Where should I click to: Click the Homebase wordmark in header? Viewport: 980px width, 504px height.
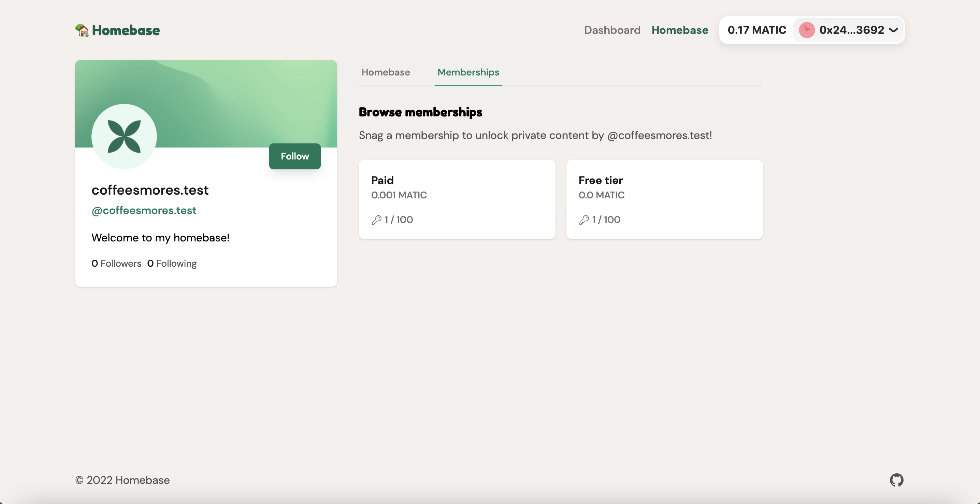tap(126, 30)
